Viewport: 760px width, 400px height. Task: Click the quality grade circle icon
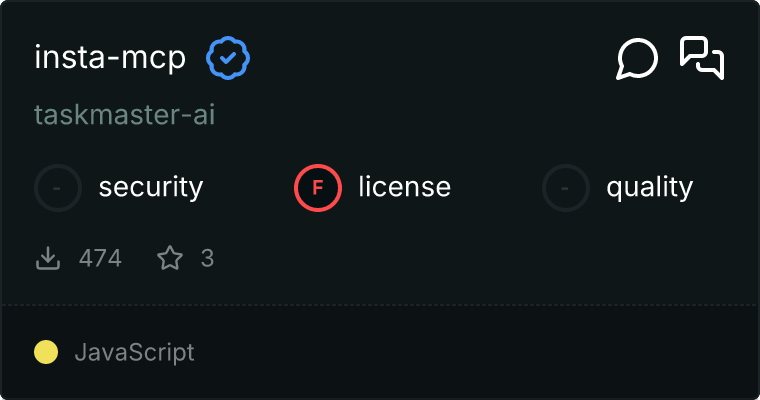click(566, 187)
